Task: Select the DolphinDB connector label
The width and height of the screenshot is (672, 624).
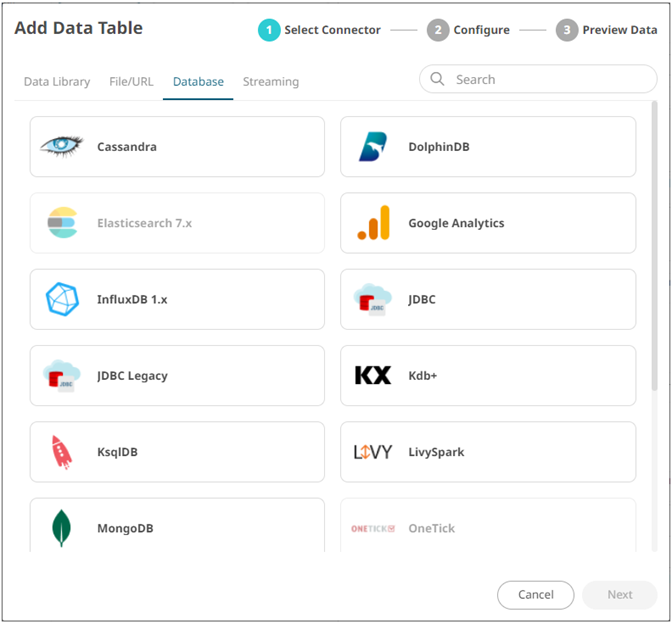Action: point(439,147)
